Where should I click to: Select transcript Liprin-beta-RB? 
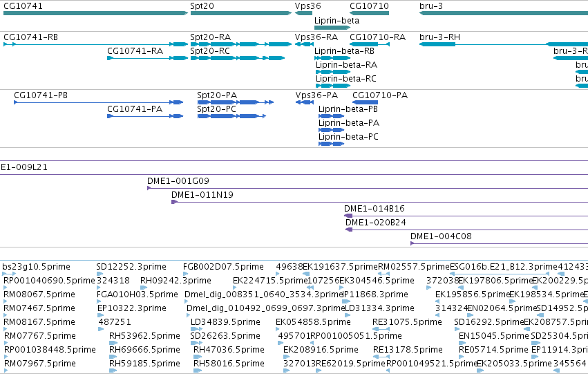344,51
